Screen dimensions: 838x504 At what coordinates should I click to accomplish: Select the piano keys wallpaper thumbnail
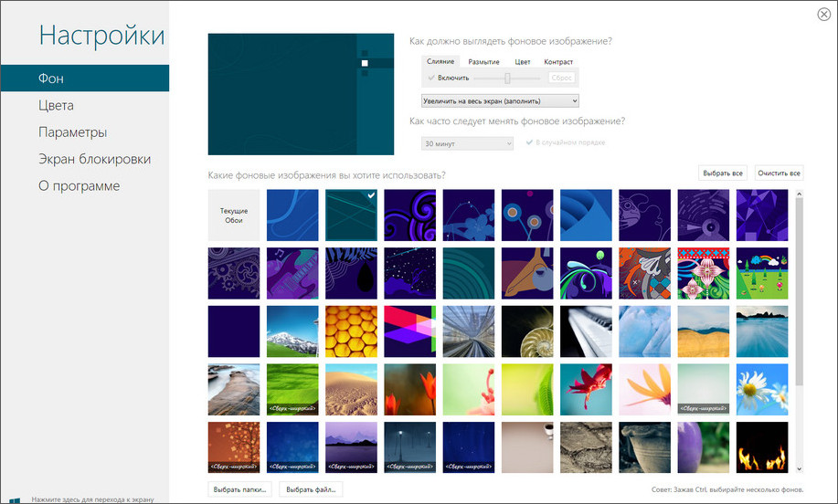587,331
